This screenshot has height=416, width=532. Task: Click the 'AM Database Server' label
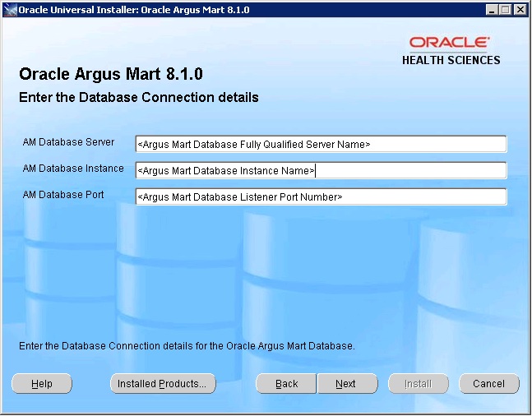[68, 142]
